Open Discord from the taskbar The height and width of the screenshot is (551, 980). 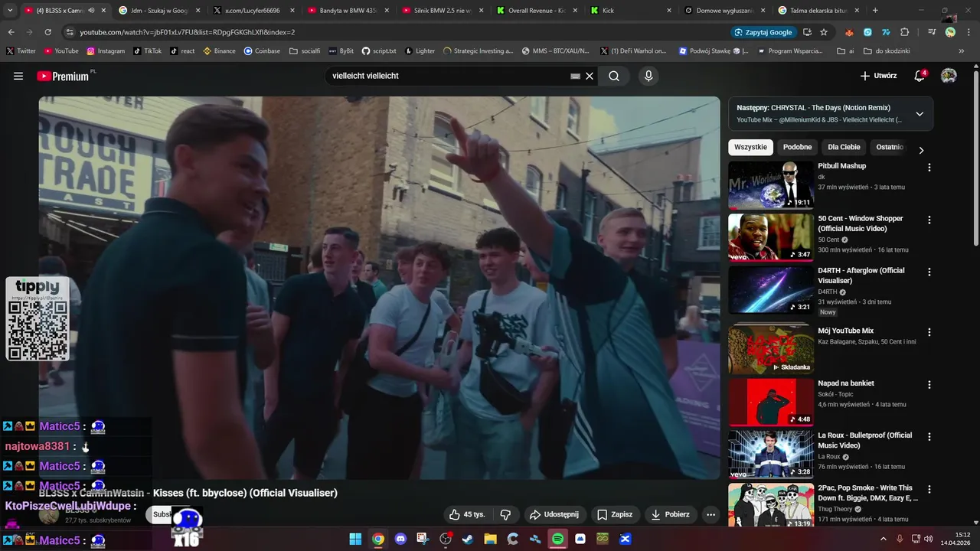pos(400,539)
